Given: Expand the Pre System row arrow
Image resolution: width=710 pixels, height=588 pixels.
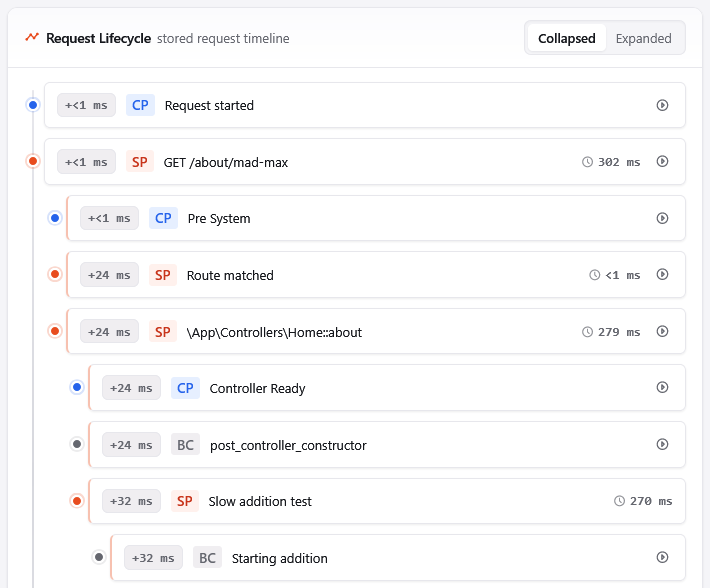Looking at the screenshot, I should tap(662, 218).
